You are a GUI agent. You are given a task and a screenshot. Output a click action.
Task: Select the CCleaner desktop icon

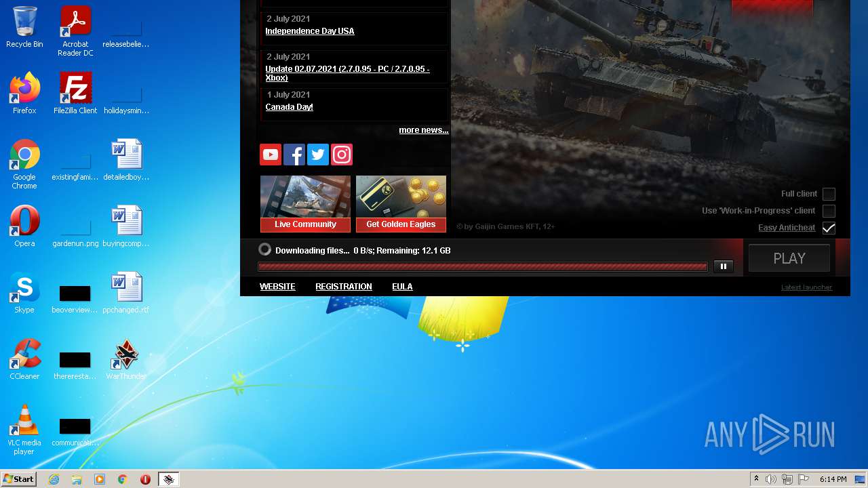(24, 359)
